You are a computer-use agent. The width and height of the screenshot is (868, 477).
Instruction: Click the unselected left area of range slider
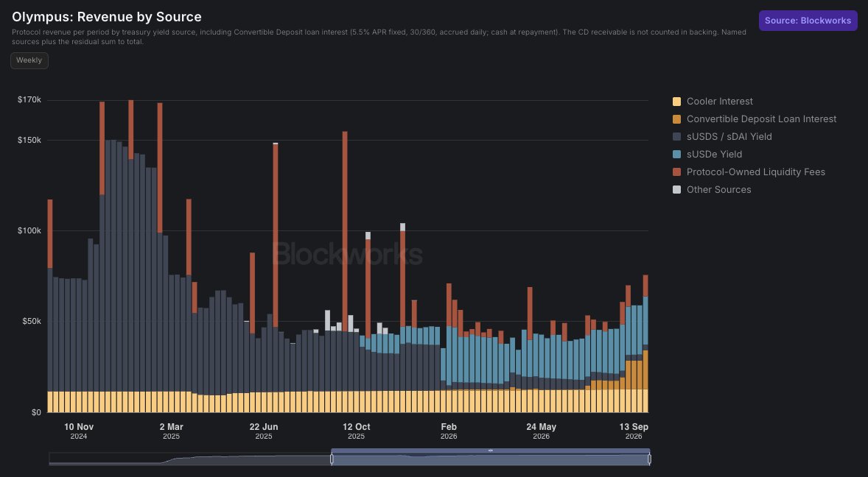click(190, 459)
